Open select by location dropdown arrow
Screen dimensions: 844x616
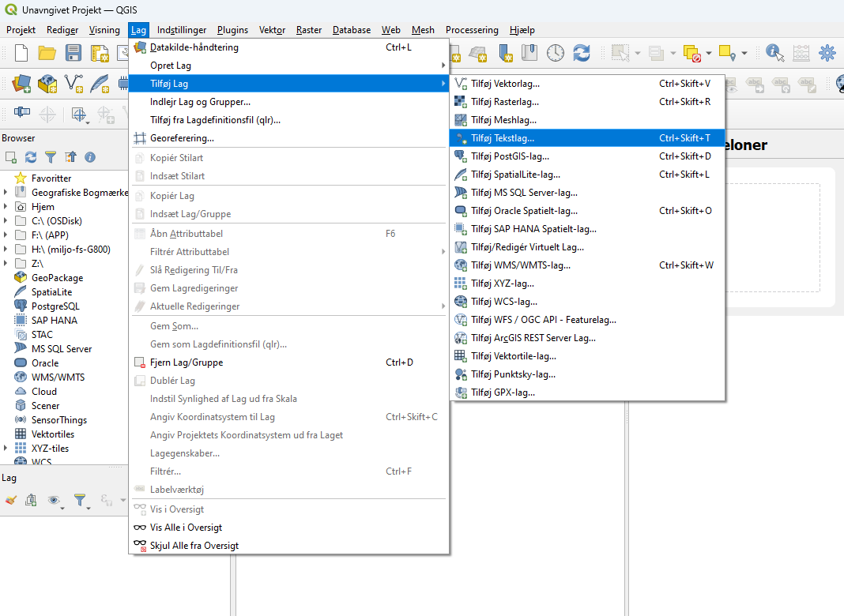[x=744, y=53]
